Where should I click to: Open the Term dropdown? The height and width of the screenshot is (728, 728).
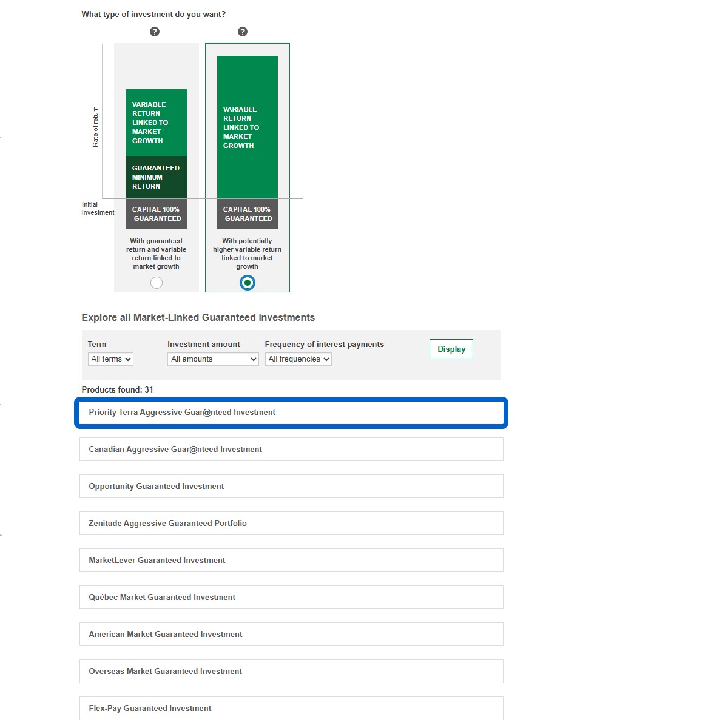(x=110, y=359)
